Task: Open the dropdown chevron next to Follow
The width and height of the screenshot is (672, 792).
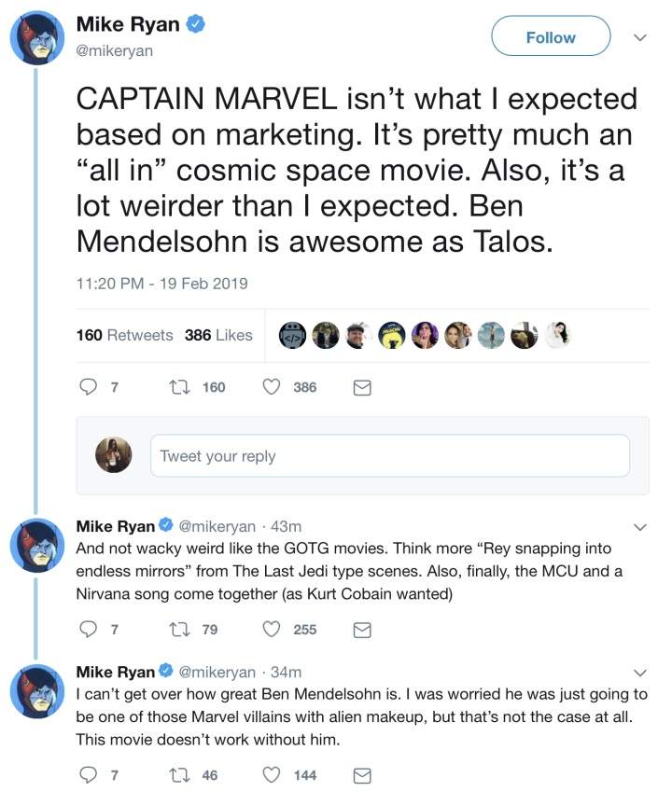Action: pos(639,37)
